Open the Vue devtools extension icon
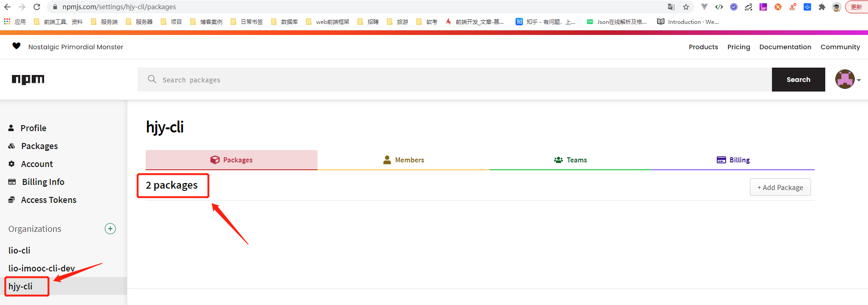Viewport: 868px width, 305px height. [x=704, y=7]
